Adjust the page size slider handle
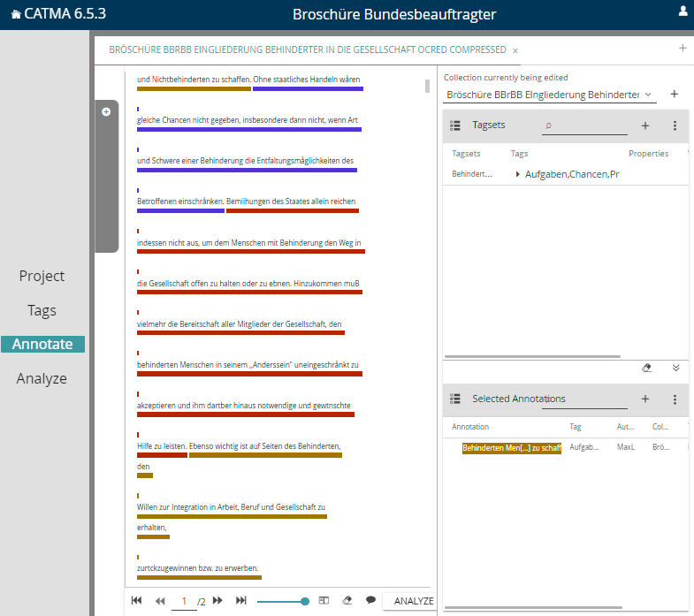Image resolution: width=694 pixels, height=616 pixels. point(304,601)
